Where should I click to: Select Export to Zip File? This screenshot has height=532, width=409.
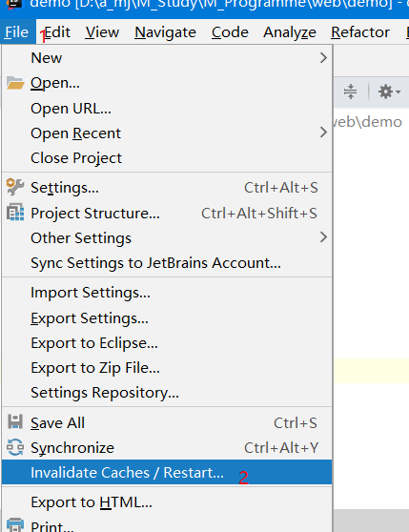[95, 368]
